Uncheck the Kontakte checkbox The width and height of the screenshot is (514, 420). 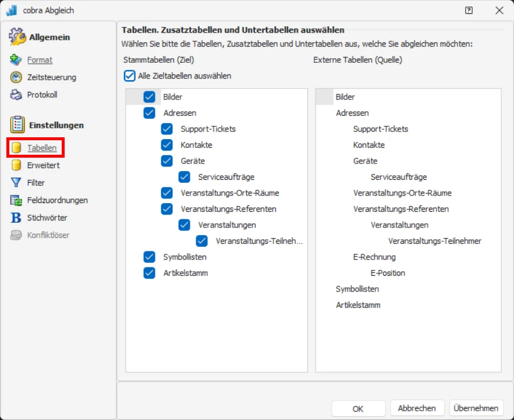166,145
